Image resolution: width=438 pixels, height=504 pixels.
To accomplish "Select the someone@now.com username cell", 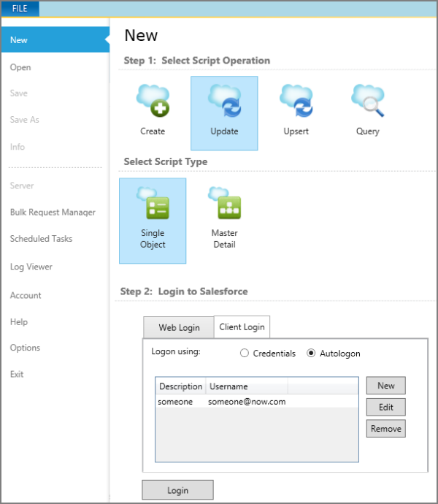I will pos(247,402).
